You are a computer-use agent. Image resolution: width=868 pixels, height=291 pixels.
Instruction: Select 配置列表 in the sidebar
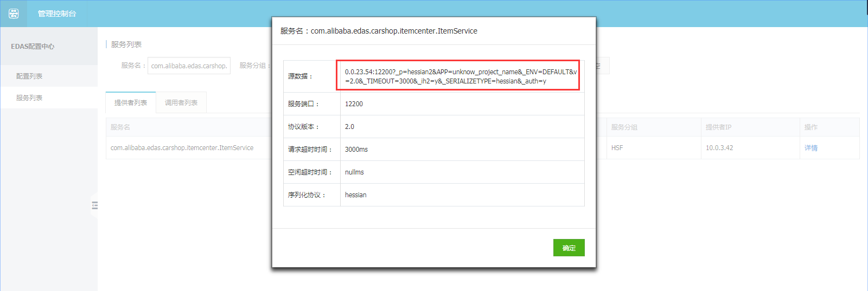pos(29,76)
